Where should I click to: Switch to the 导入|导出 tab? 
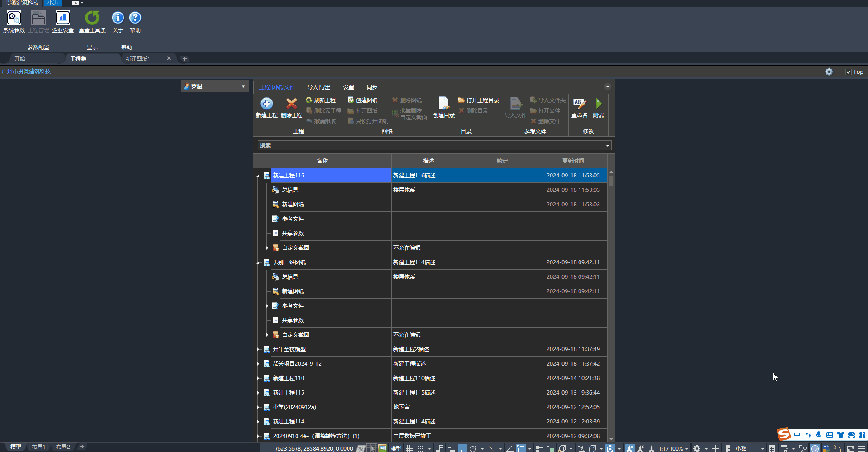pyautogui.click(x=319, y=87)
